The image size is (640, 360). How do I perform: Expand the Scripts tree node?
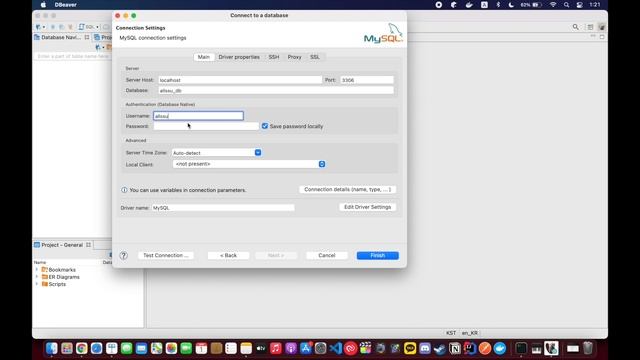37,284
